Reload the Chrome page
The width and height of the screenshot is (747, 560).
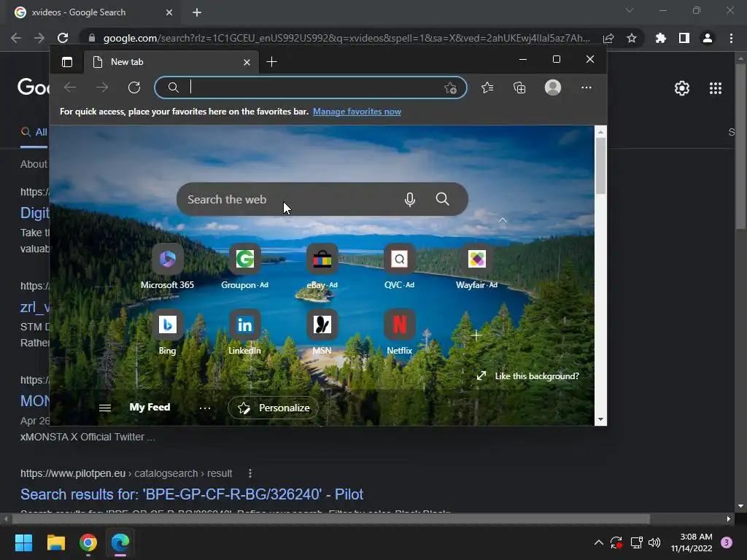[63, 38]
